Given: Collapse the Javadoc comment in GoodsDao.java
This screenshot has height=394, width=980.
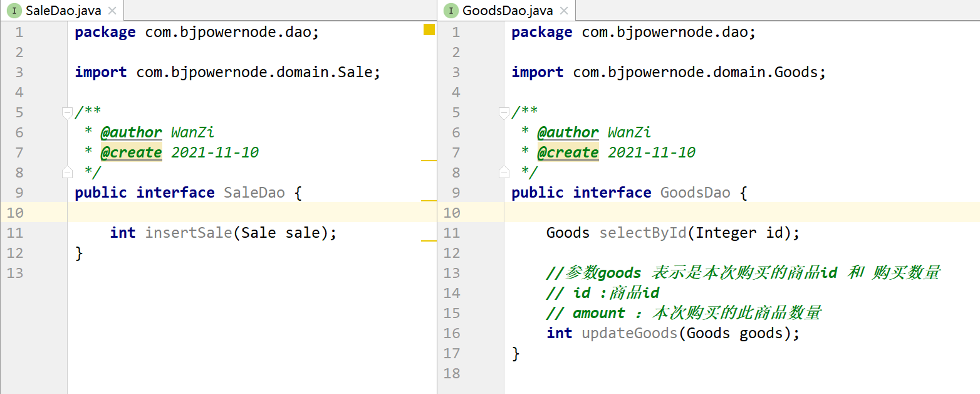Looking at the screenshot, I should [504, 112].
